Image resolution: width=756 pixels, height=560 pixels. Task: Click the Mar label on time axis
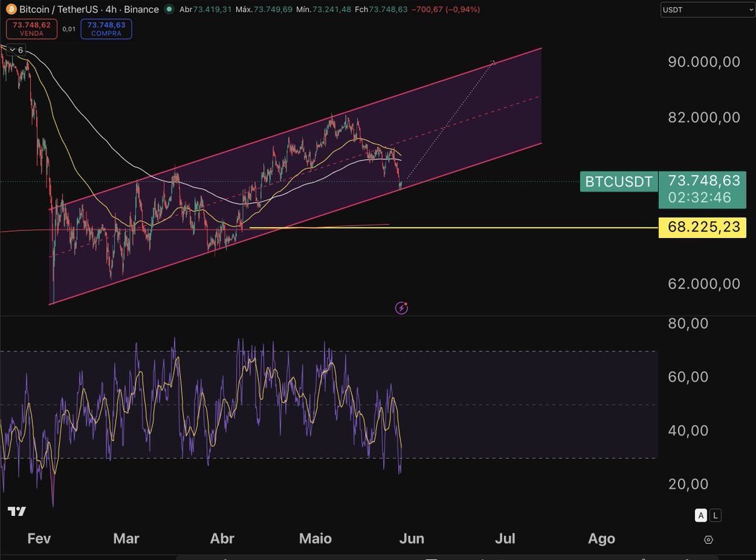(x=126, y=539)
